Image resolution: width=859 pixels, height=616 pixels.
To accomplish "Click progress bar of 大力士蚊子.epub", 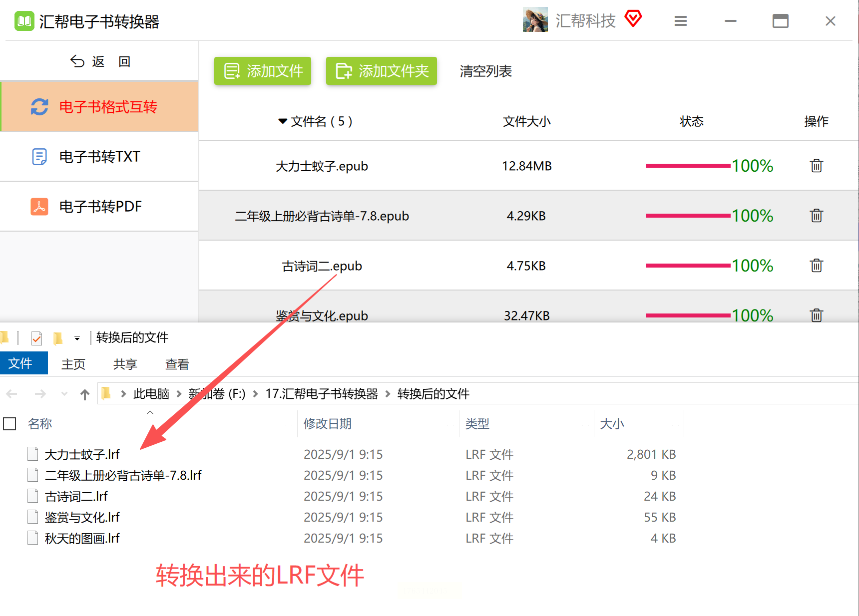I will click(x=688, y=166).
